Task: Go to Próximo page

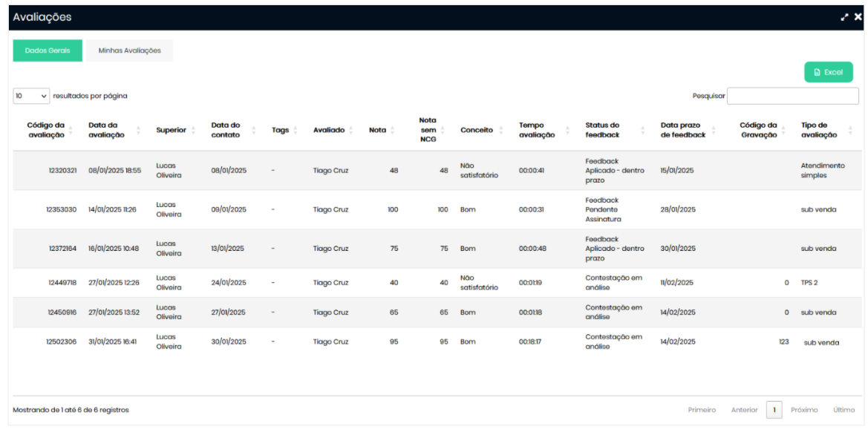Action: [x=804, y=410]
